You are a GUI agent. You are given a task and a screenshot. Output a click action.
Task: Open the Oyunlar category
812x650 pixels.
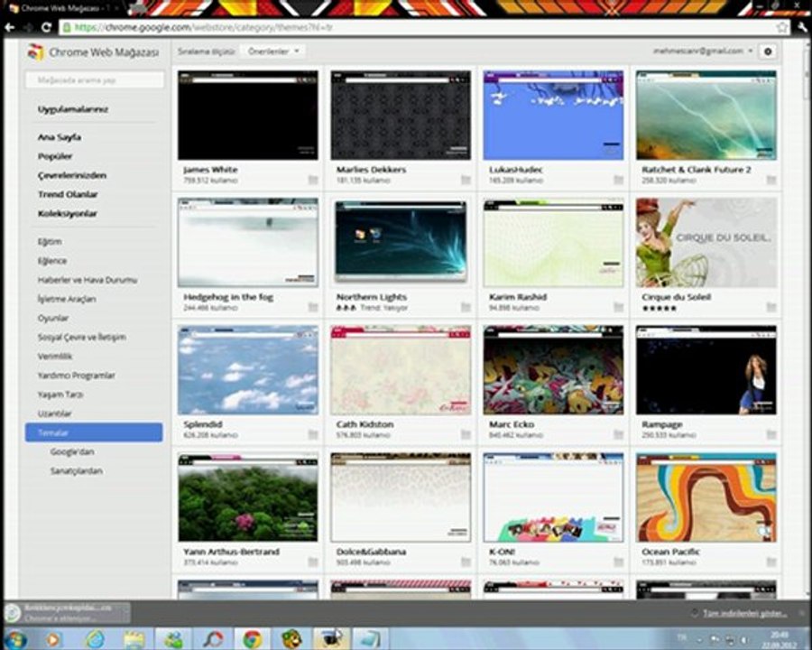coord(53,319)
